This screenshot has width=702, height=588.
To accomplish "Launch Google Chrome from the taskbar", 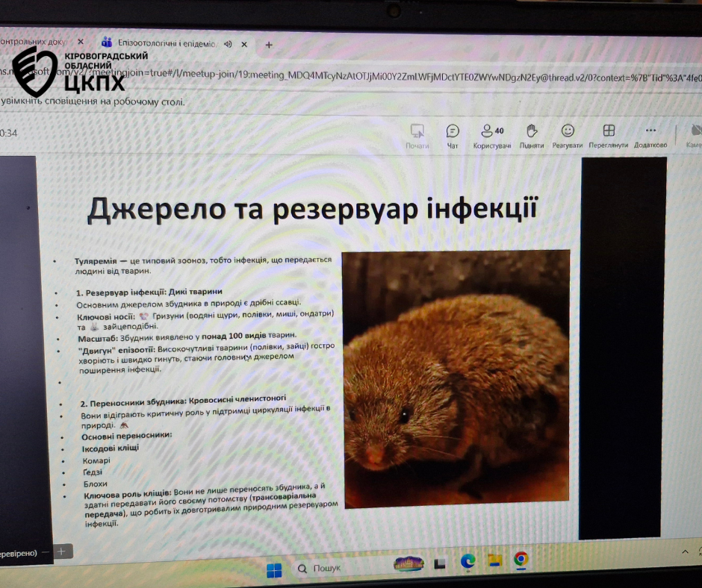I will coord(521,559).
